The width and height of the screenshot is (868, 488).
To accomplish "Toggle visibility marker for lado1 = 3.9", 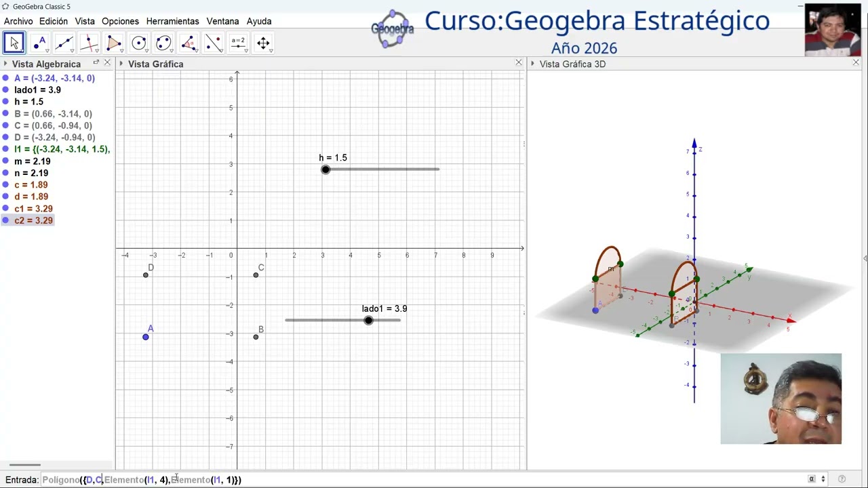I will (x=6, y=90).
